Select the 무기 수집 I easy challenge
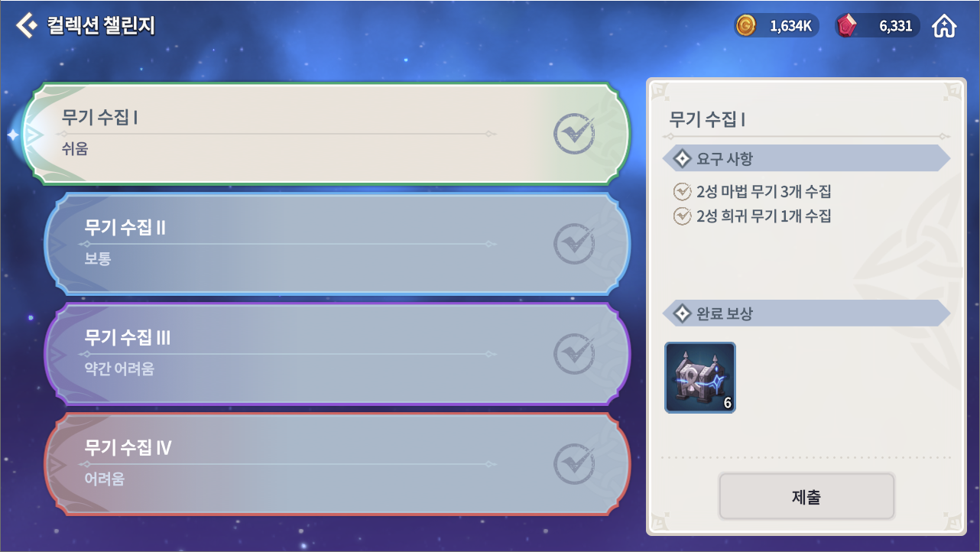Viewport: 980px width, 552px height. click(326, 134)
